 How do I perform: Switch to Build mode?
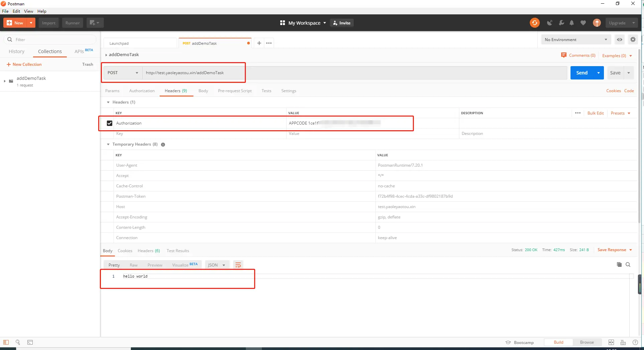(x=558, y=342)
